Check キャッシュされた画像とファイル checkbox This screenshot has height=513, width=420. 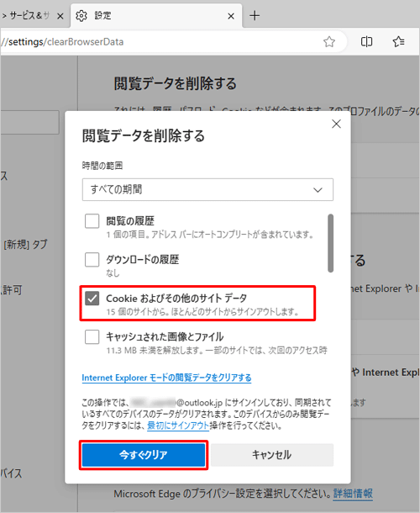(x=92, y=336)
